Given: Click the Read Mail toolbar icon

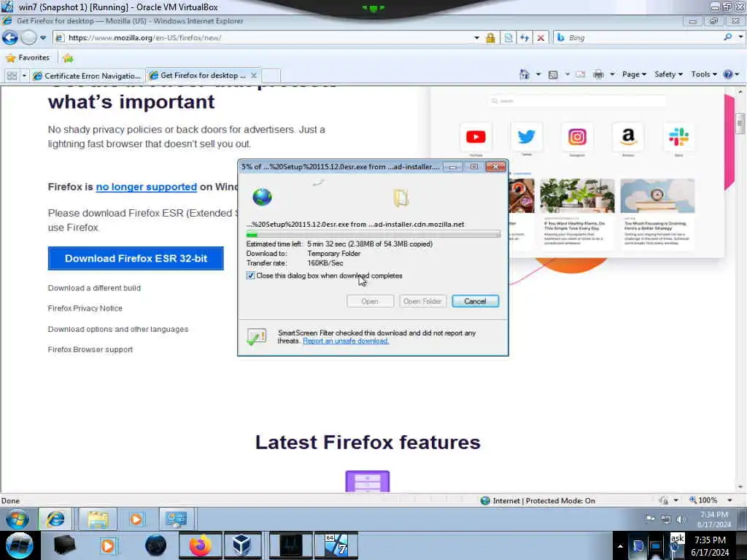Looking at the screenshot, I should [580, 74].
